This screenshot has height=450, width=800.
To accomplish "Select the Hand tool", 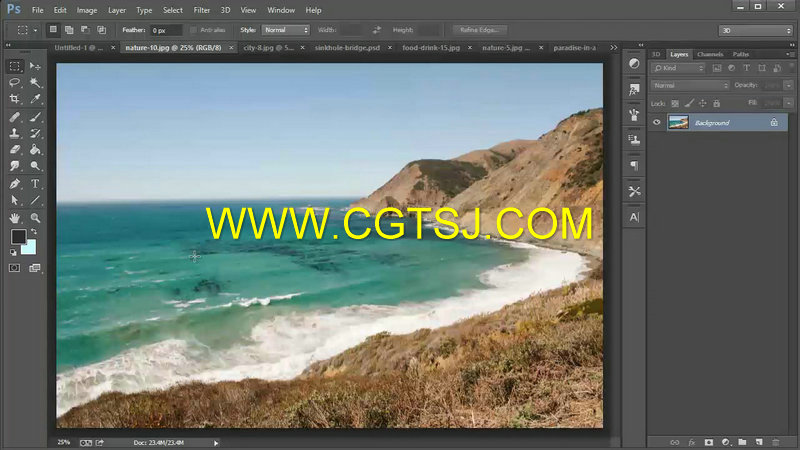I will (x=15, y=218).
